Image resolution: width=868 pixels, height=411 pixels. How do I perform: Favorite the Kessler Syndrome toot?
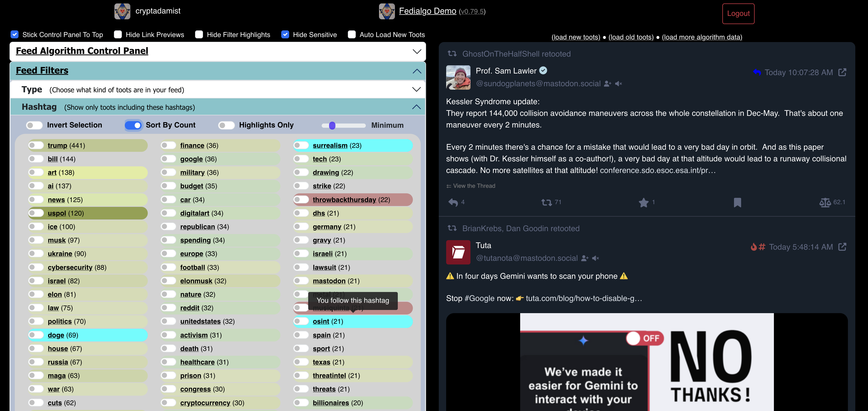click(x=643, y=202)
